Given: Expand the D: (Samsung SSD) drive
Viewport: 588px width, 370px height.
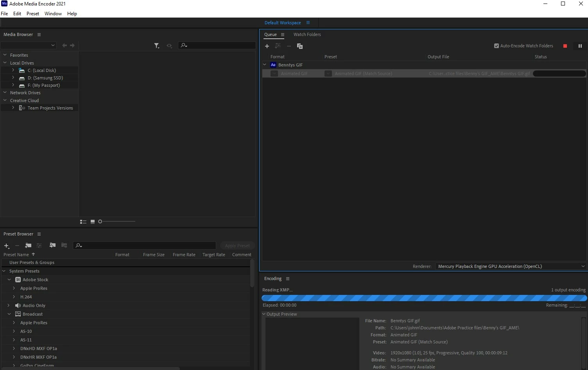Looking at the screenshot, I should 13,78.
